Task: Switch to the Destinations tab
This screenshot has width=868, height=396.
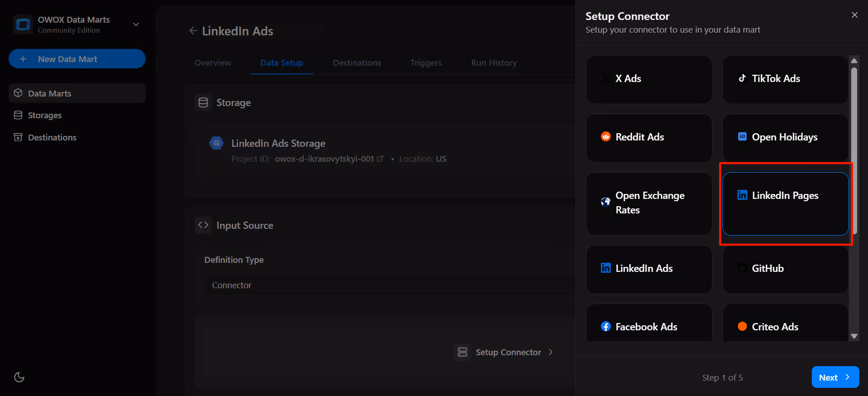Action: pos(357,63)
